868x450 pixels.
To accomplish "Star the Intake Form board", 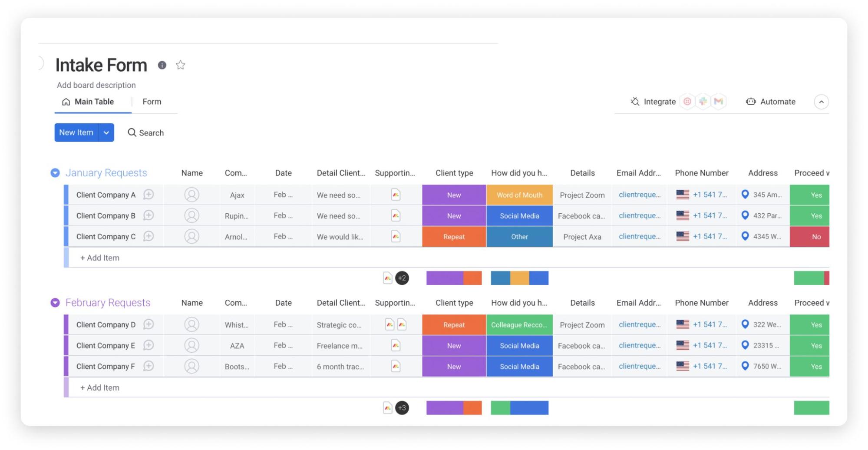I will click(180, 65).
